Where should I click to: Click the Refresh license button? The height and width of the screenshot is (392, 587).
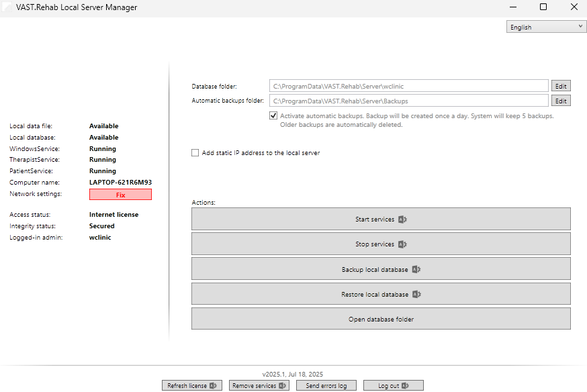[x=192, y=385]
